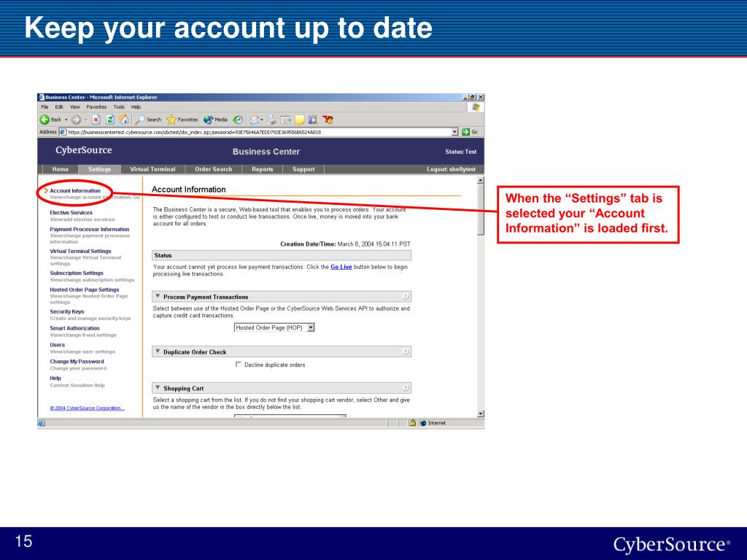Open Smart Authorization sidebar link
The height and width of the screenshot is (560, 747).
coord(75,328)
